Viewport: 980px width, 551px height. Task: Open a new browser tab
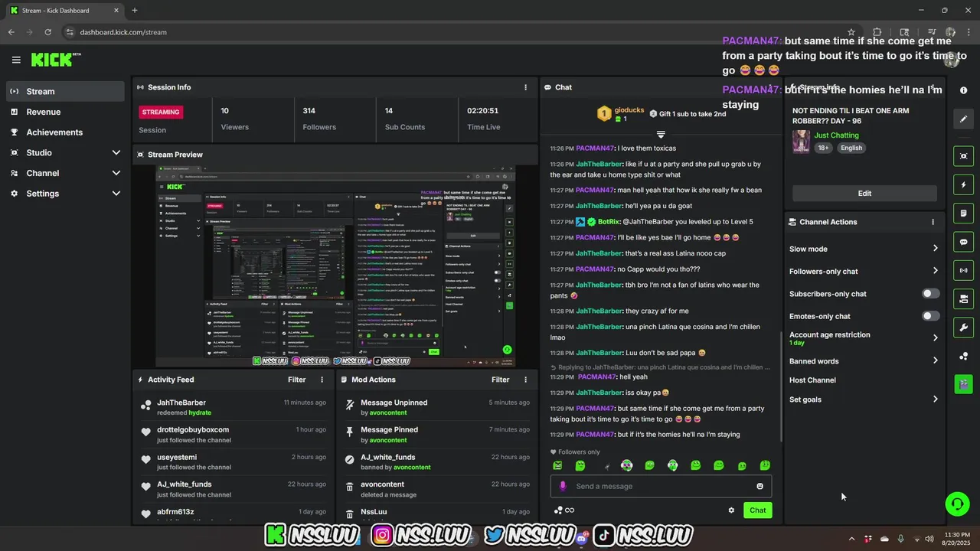pos(134,11)
